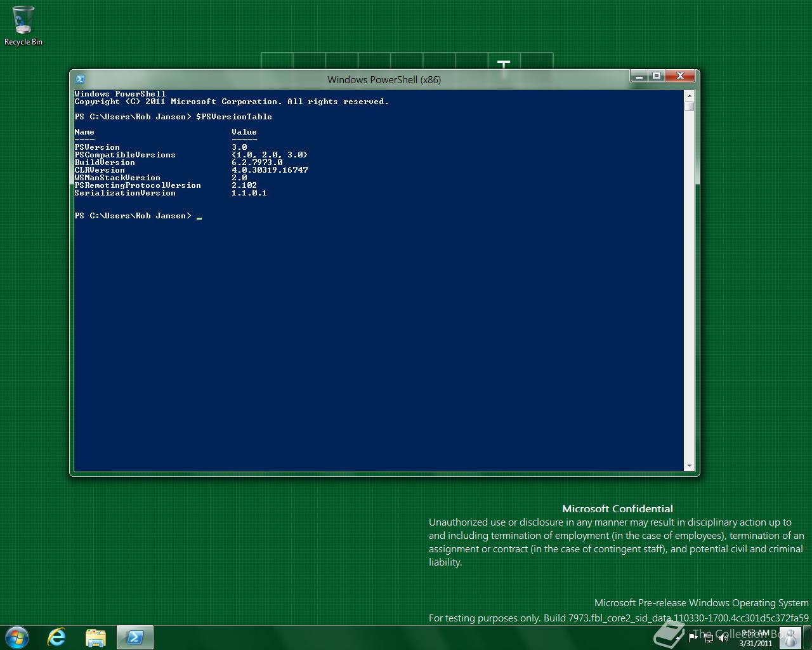Open the clock showing 3/31/2011

point(755,638)
